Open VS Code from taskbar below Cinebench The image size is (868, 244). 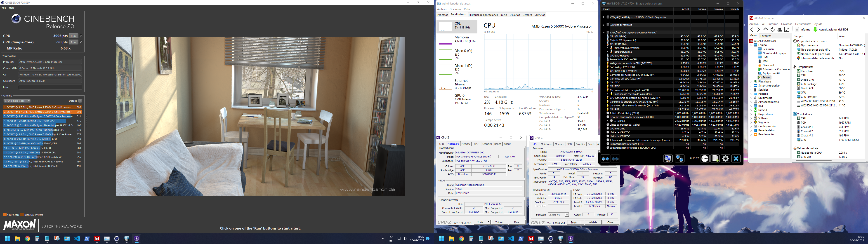(x=77, y=239)
